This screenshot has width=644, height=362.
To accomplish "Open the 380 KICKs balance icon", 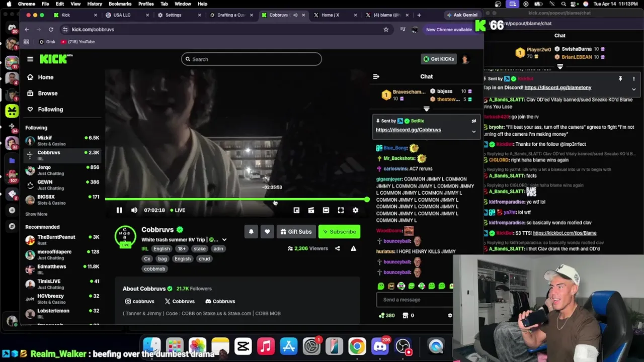I will pos(386,316).
